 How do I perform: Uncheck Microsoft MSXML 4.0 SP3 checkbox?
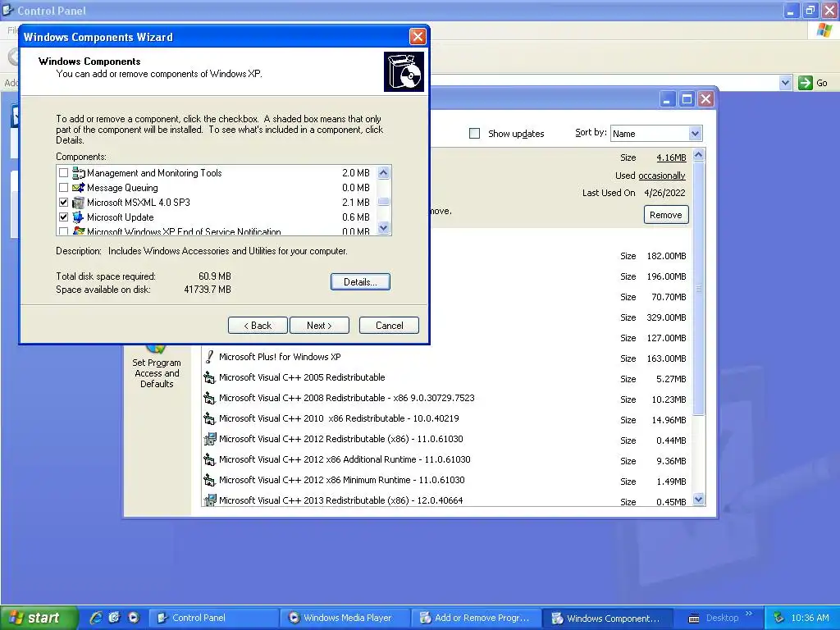pos(63,202)
